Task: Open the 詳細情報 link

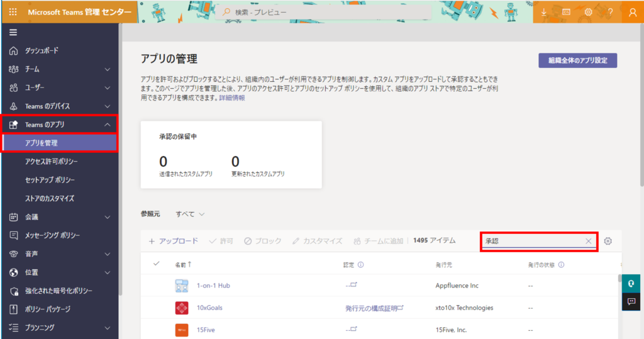Action: click(232, 98)
